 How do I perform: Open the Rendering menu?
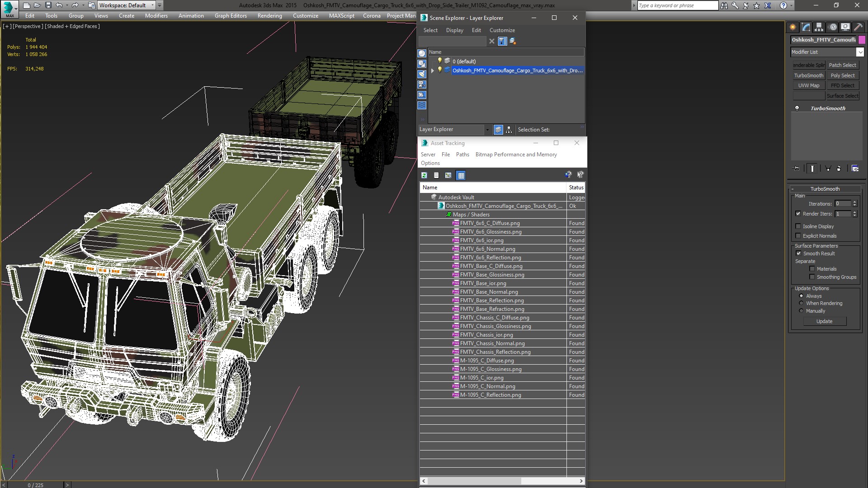tap(269, 16)
